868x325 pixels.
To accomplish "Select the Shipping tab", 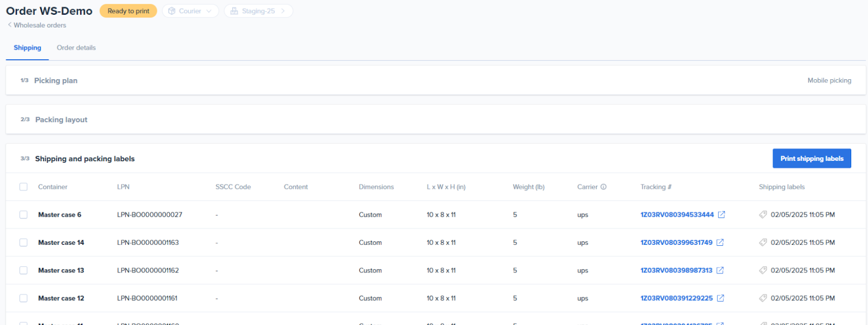I will (x=27, y=48).
